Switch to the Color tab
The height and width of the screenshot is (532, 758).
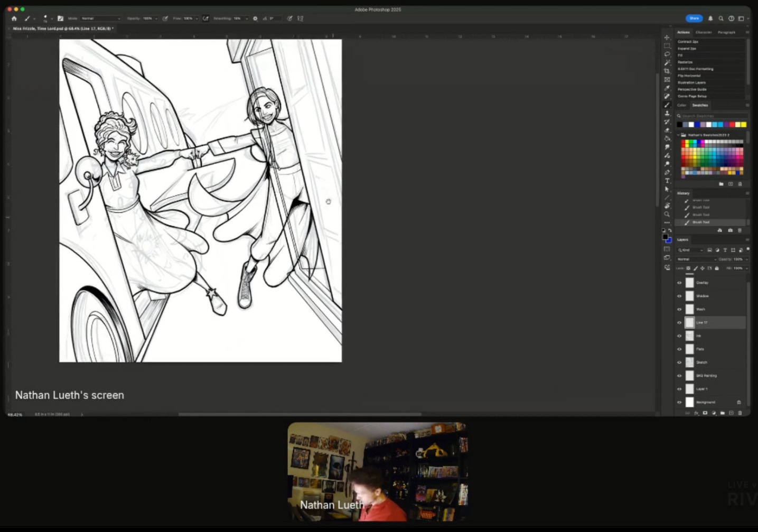tap(682, 105)
